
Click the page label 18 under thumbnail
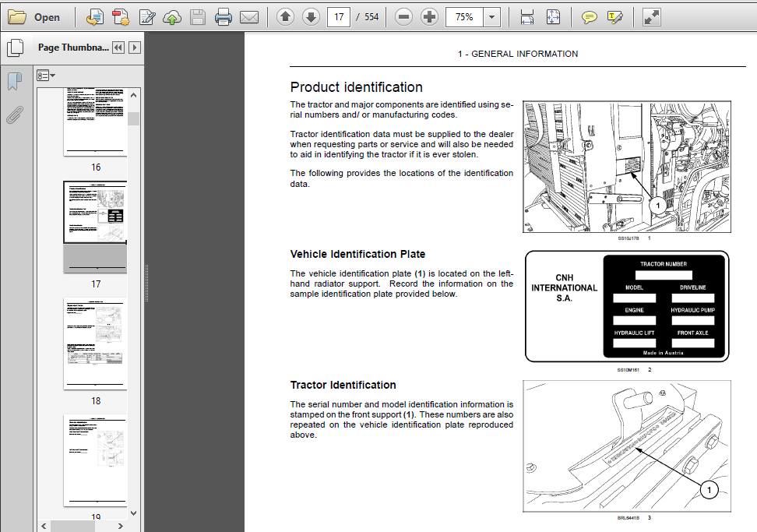tap(96, 400)
